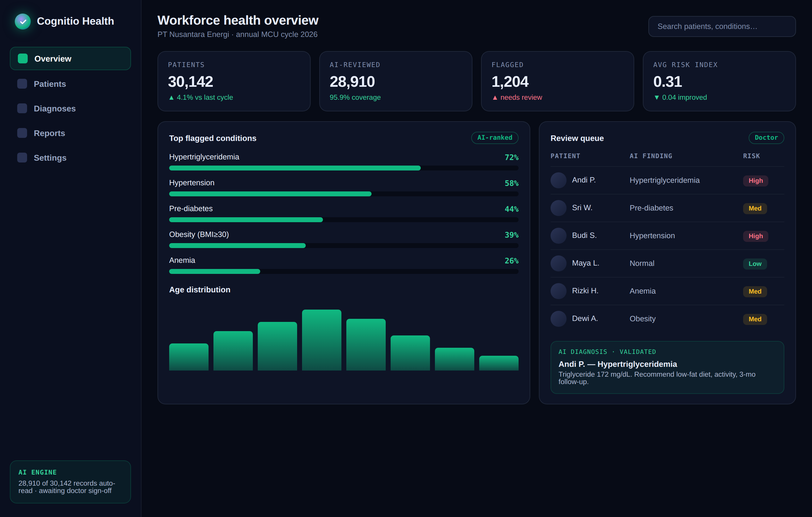The height and width of the screenshot is (517, 812).
Task: Click the Age distribution heading
Action: 200,290
